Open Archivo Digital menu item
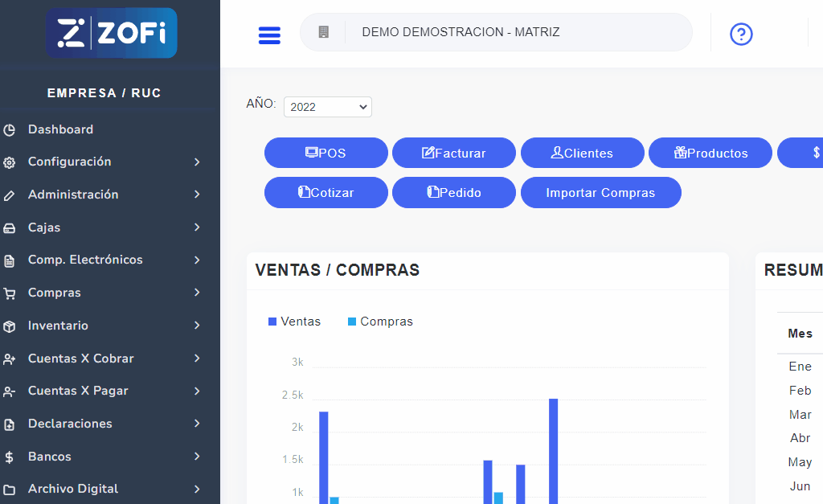Viewport: 823px width, 504px height. (72, 489)
